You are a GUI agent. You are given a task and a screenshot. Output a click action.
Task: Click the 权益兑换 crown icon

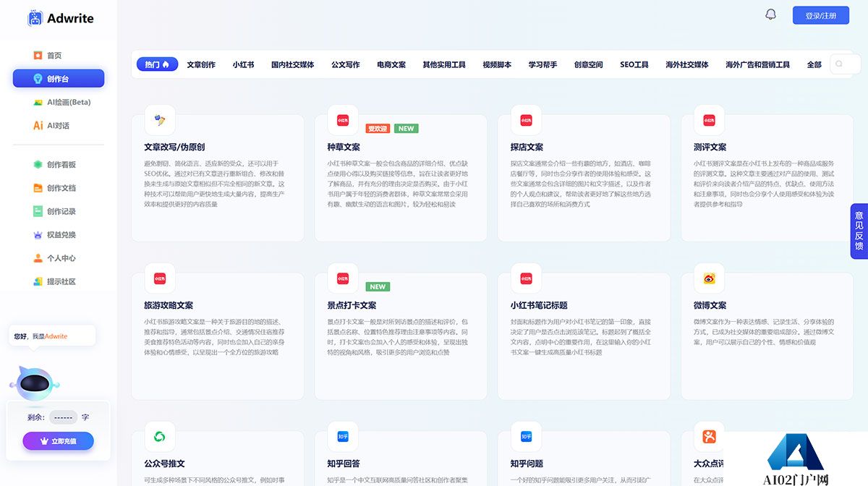pyautogui.click(x=38, y=234)
